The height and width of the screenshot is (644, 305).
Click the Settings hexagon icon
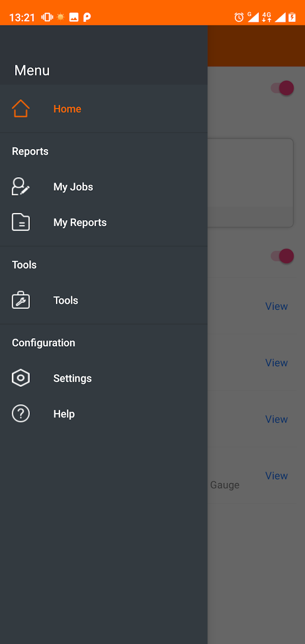[x=21, y=378]
